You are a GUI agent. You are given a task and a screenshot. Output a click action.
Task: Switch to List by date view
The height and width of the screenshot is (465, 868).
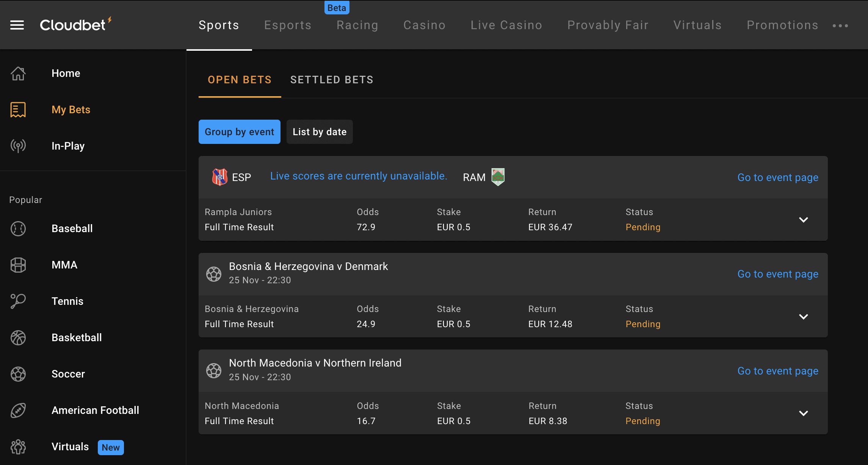319,132
